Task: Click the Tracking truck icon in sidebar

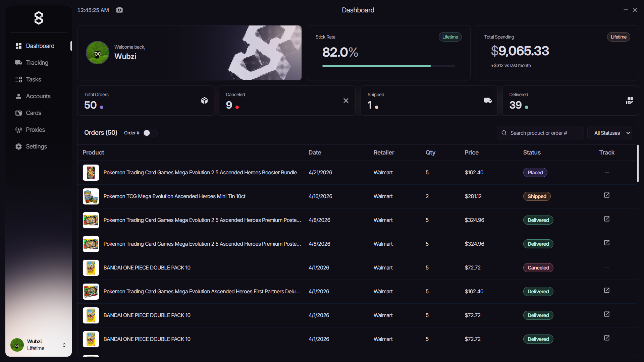Action: pyautogui.click(x=18, y=63)
